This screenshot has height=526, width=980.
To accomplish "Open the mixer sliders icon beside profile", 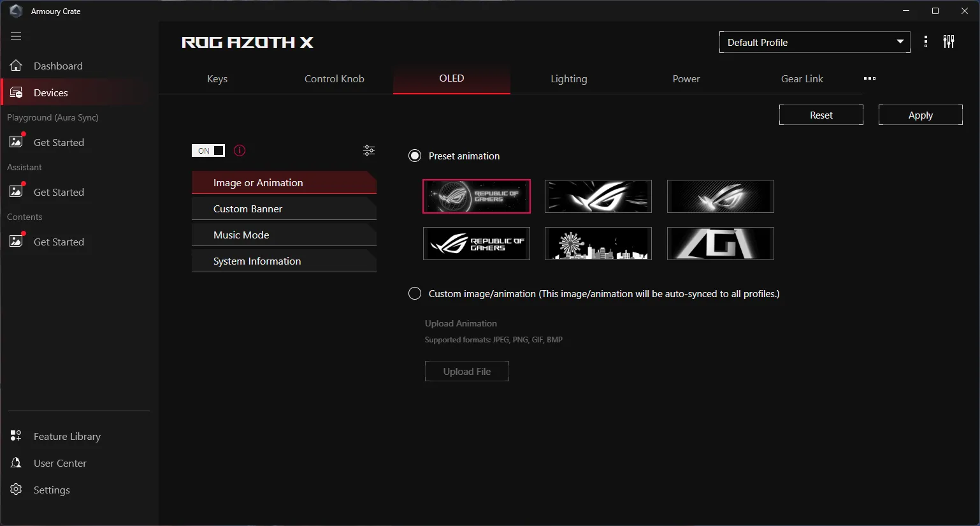I will pos(949,42).
